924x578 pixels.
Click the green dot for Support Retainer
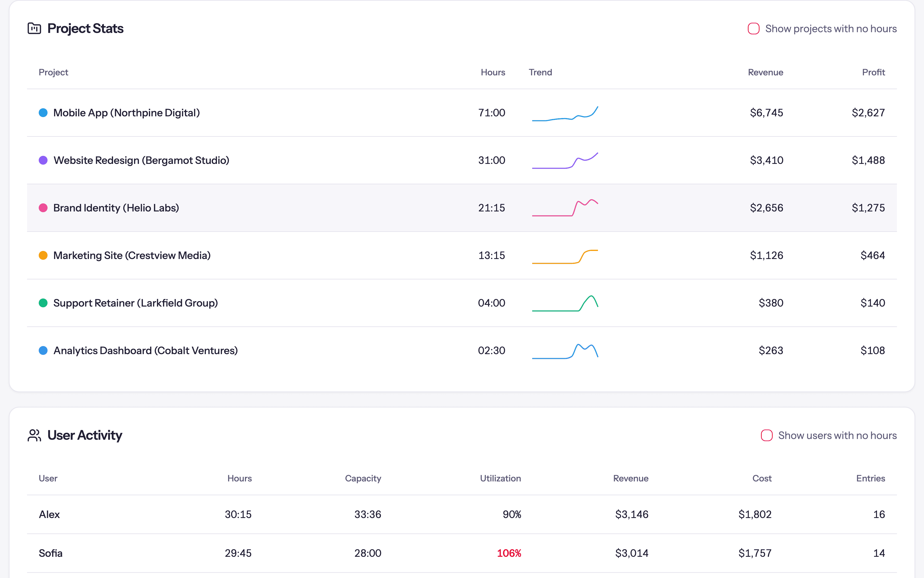[x=43, y=303]
